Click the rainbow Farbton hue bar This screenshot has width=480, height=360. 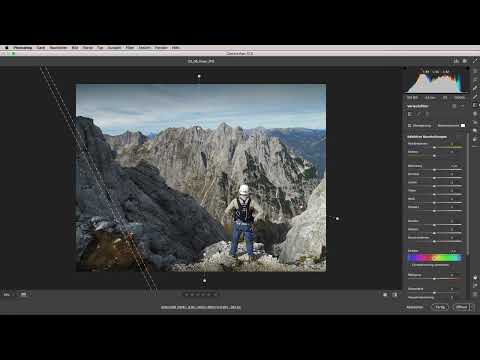point(435,258)
